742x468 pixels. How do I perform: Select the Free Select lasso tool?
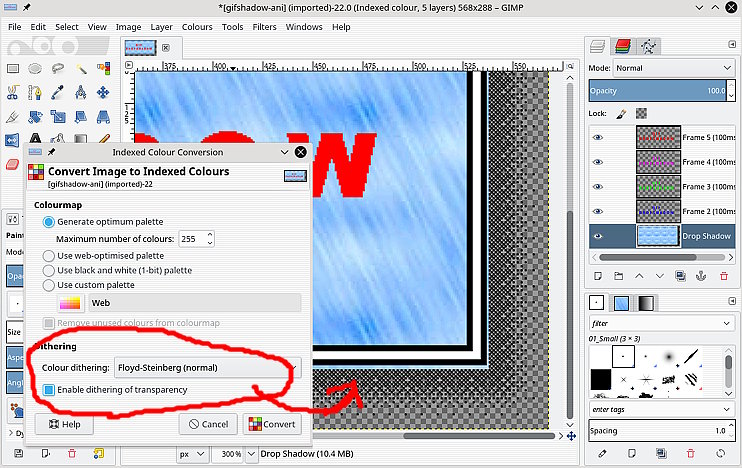click(x=58, y=69)
